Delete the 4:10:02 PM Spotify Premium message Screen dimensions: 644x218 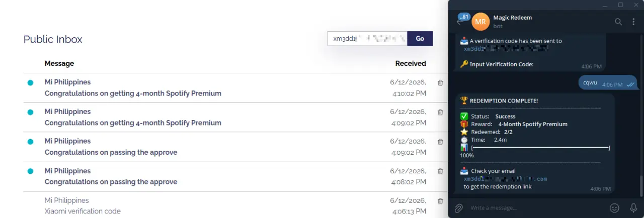pyautogui.click(x=440, y=83)
